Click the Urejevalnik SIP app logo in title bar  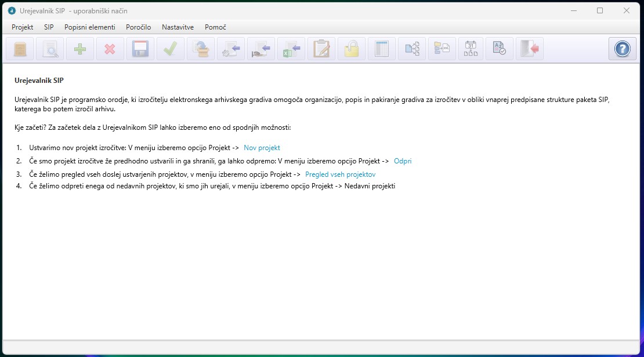[x=12, y=10]
